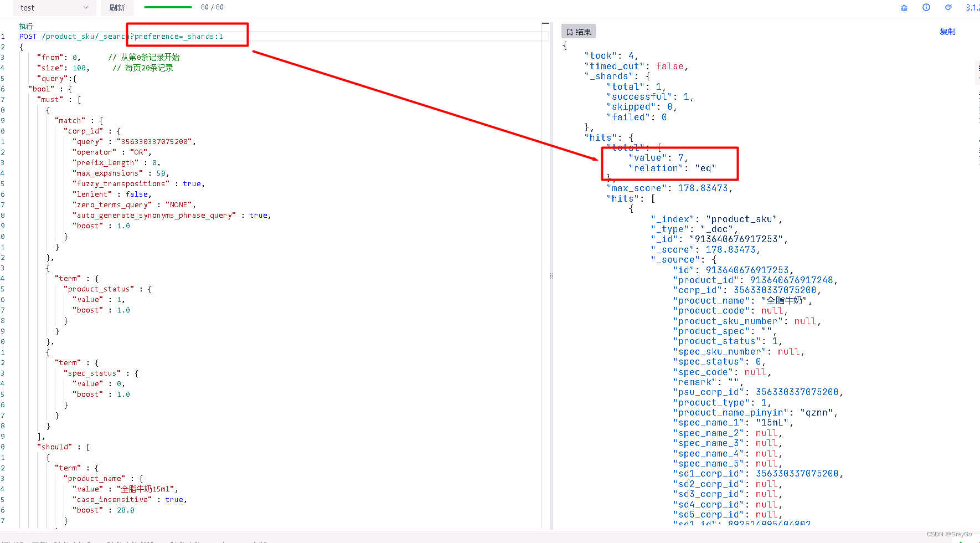Click the "bool" key in the query
The height and width of the screenshot is (543, 980).
tap(42, 89)
